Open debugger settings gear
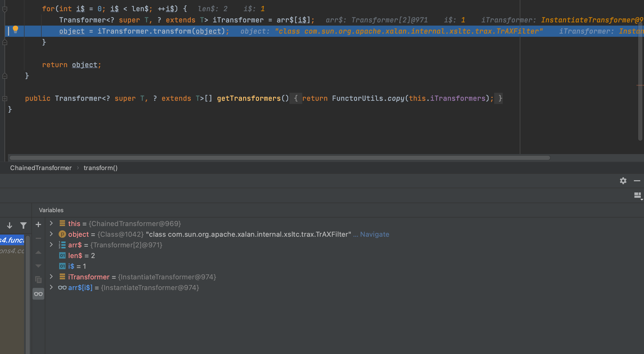Viewport: 644px width, 354px height. coord(623,181)
